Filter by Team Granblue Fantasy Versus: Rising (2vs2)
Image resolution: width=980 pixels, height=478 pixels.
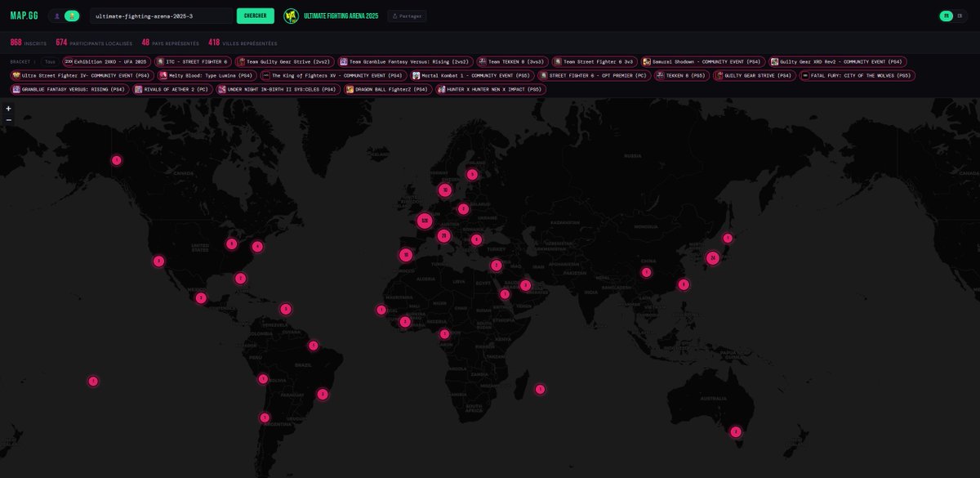pos(406,61)
